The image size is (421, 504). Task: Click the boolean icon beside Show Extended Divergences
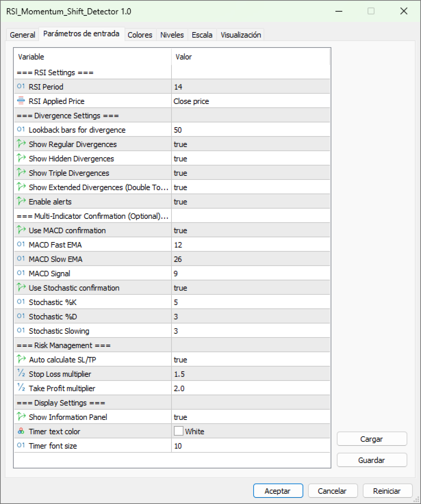click(x=21, y=187)
